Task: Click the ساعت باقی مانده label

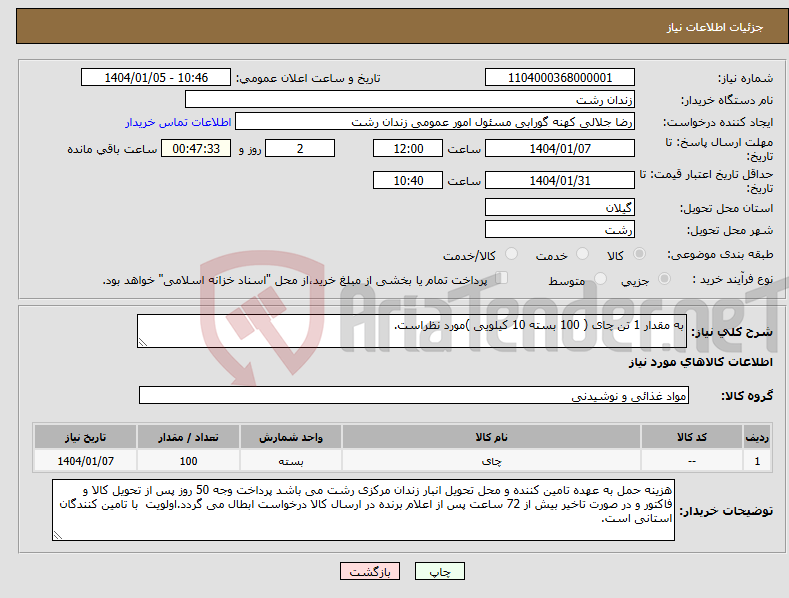Action: [112, 149]
